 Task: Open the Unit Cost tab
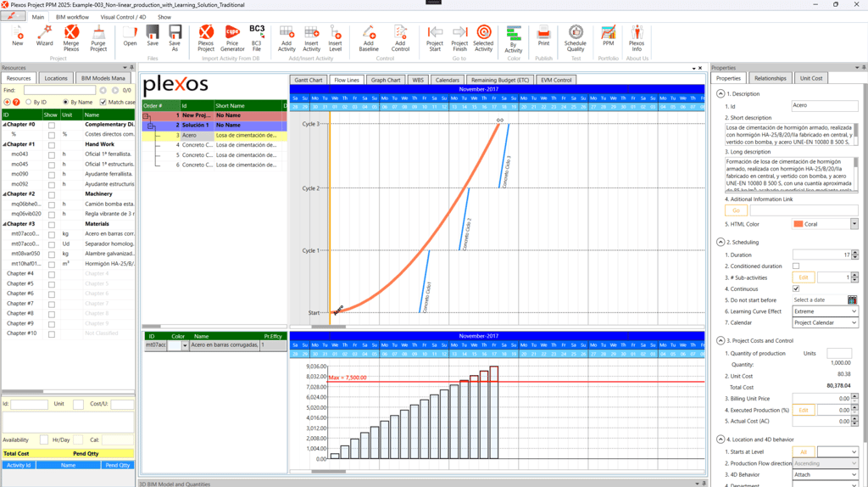click(811, 78)
